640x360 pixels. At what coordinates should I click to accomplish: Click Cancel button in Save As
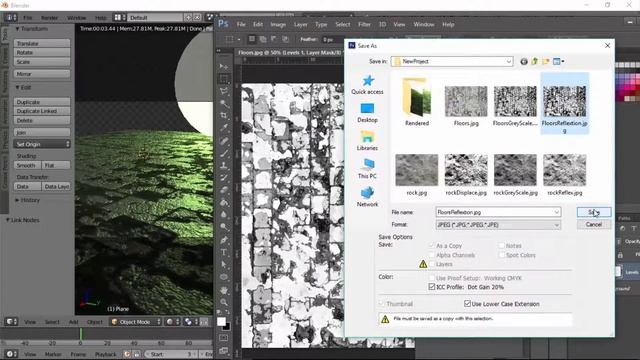coord(594,224)
